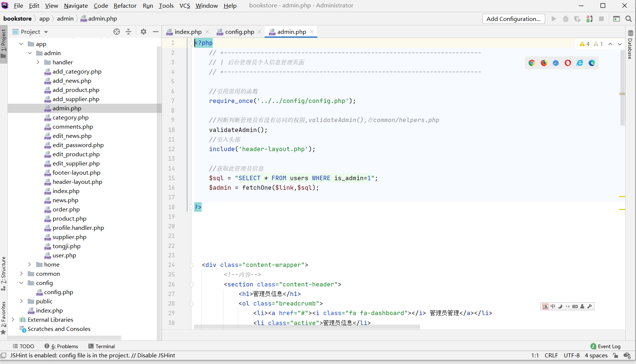The image size is (636, 364).
Task: Select edit_password.php in tree
Action: (78, 145)
